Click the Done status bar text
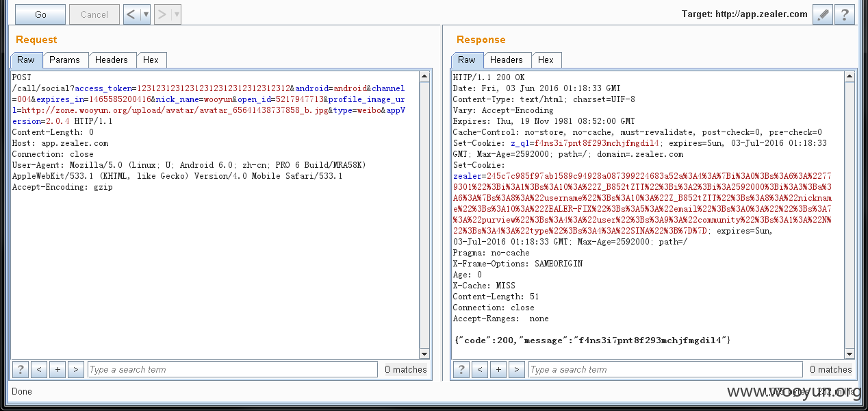This screenshot has height=411, width=868. tap(22, 392)
